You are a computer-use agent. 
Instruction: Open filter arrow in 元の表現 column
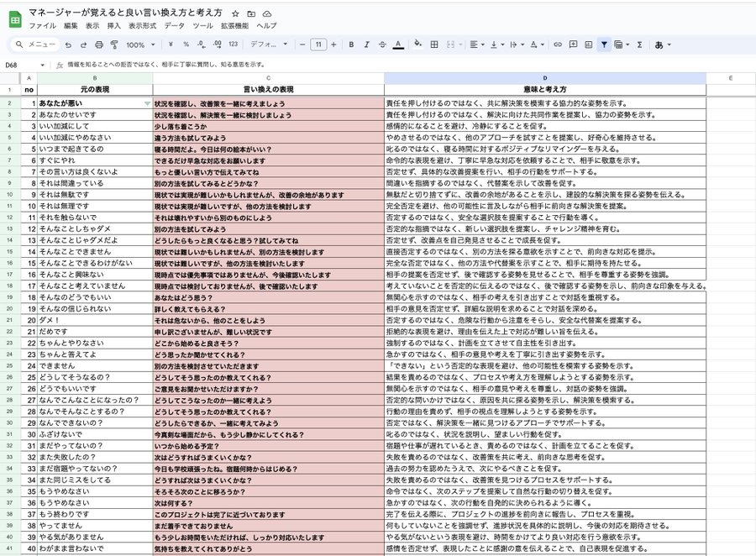(x=147, y=103)
